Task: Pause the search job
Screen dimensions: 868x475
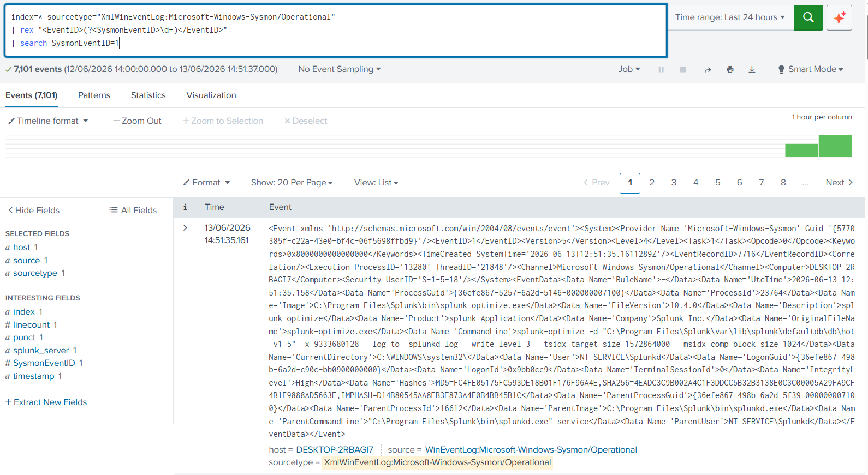Action: click(x=661, y=69)
